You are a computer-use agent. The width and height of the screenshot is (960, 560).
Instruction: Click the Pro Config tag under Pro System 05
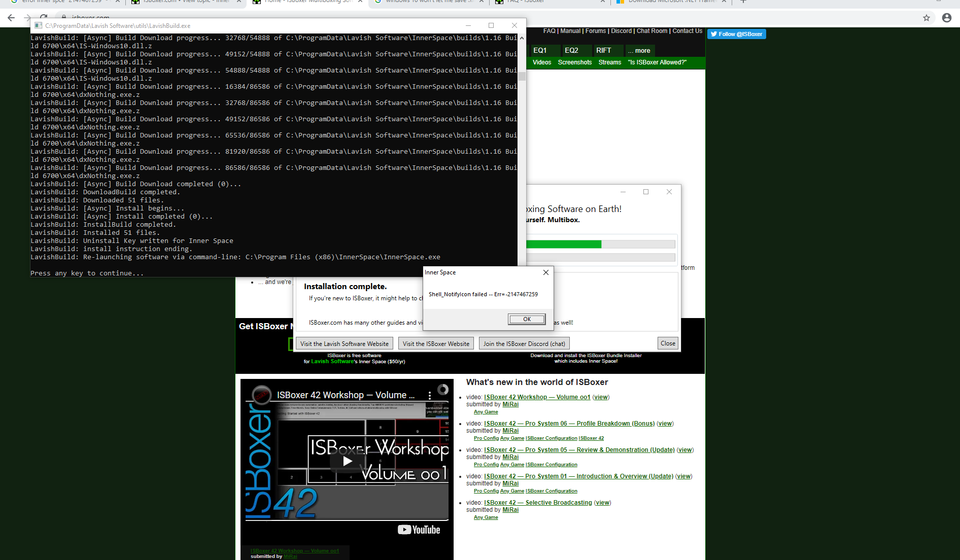tap(486, 465)
